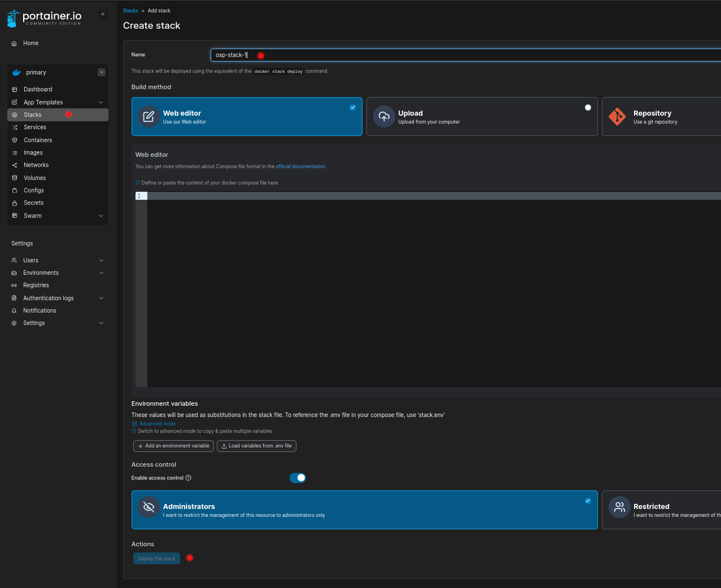This screenshot has height=588, width=721.
Task: Click the Registries radio icon
Action: click(x=14, y=286)
